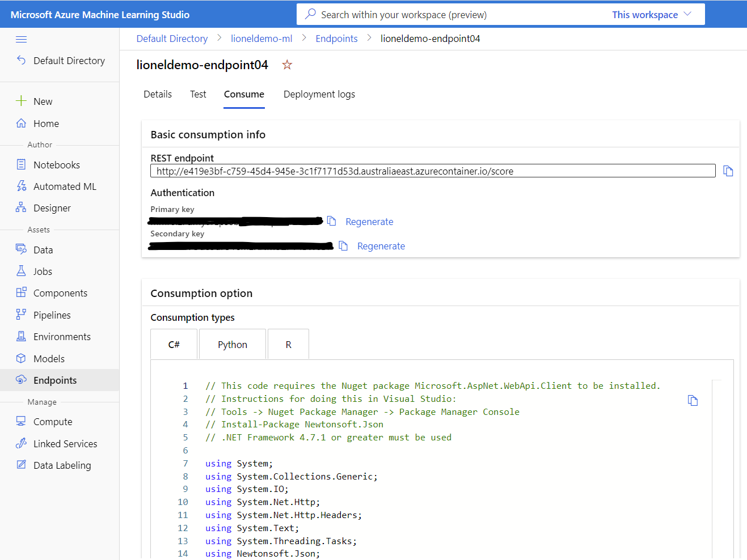Click the Models cube icon
The height and width of the screenshot is (560, 747).
21,358
